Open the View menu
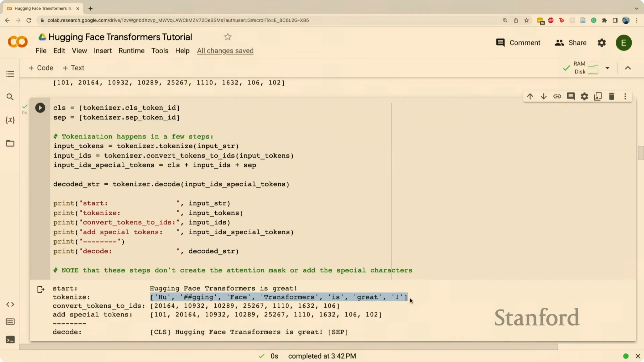This screenshot has height=362, width=644. tap(79, 51)
